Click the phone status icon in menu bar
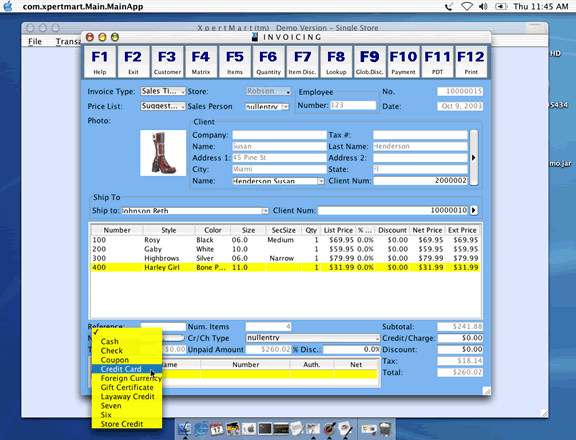This screenshot has width=576, height=440. [x=449, y=6]
